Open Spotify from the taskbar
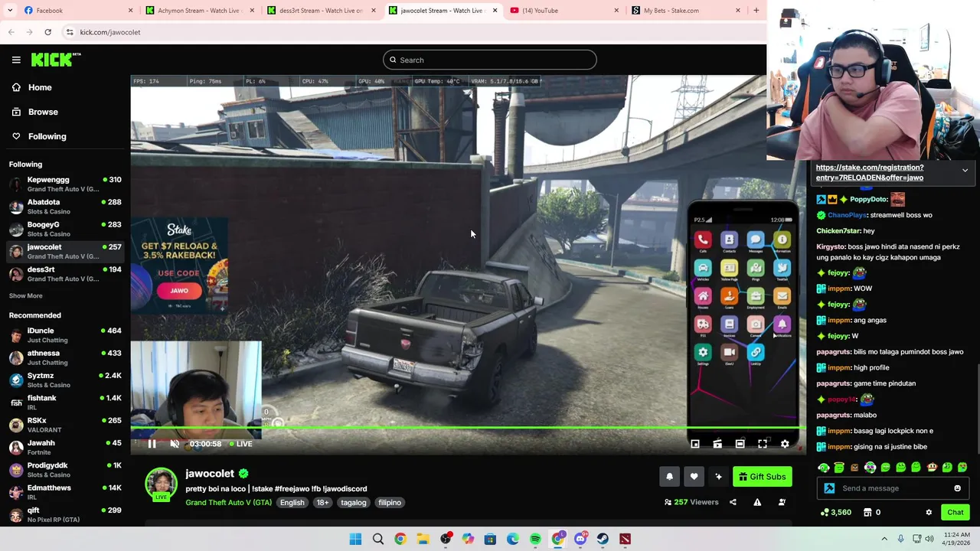 pos(535,540)
